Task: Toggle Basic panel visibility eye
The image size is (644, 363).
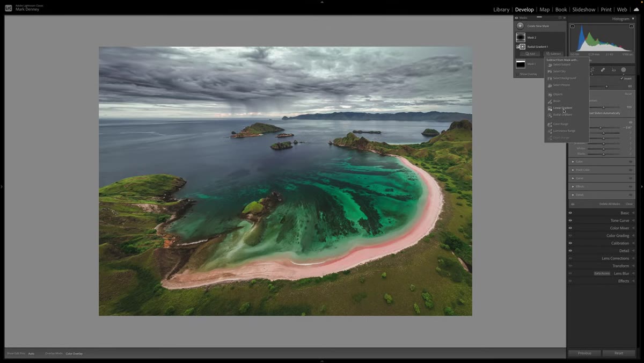Action: point(570,213)
